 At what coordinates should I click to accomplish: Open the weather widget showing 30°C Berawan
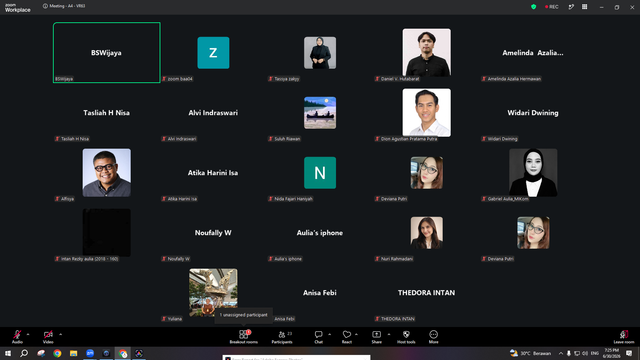pos(531,353)
